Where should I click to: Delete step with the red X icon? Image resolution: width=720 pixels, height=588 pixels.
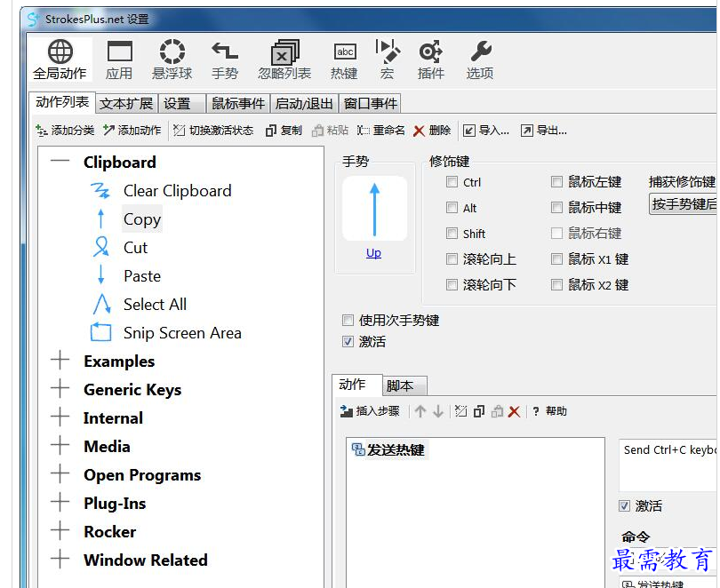pos(515,411)
